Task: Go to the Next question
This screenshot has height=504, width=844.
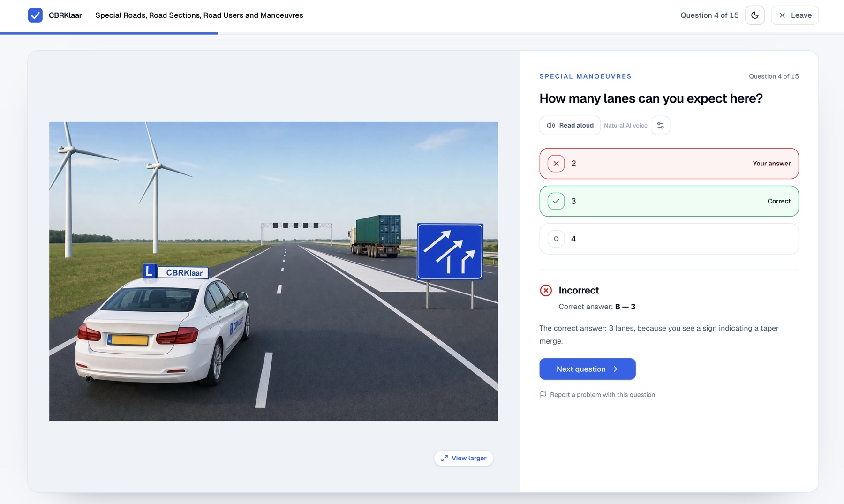Action: point(588,369)
